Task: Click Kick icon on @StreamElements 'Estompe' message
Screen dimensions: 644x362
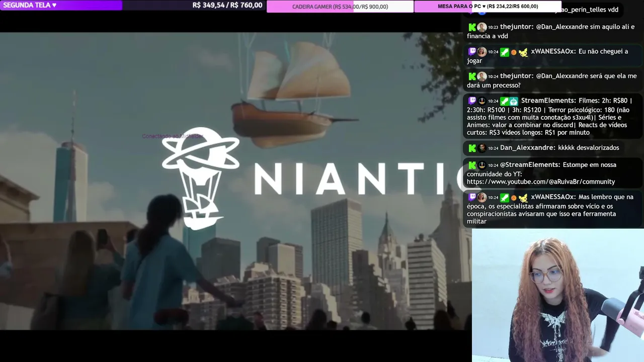Action: pos(472,165)
